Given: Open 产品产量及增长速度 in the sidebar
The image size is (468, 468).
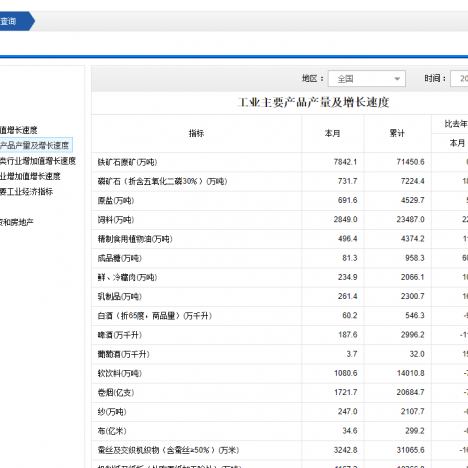Looking at the screenshot, I should 34,145.
